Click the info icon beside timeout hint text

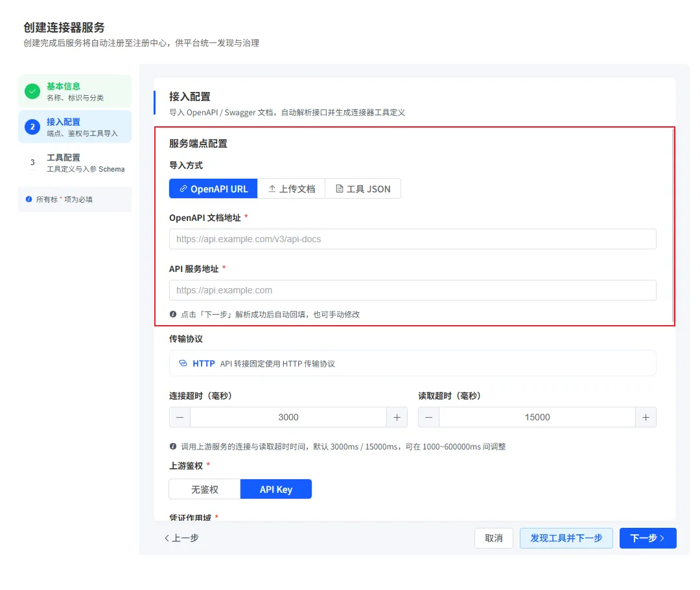(x=173, y=446)
